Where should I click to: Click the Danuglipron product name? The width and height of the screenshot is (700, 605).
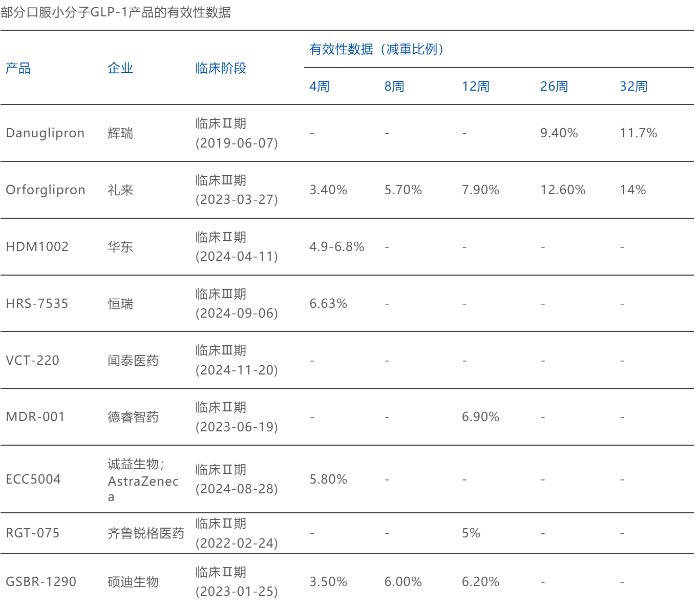point(45,133)
